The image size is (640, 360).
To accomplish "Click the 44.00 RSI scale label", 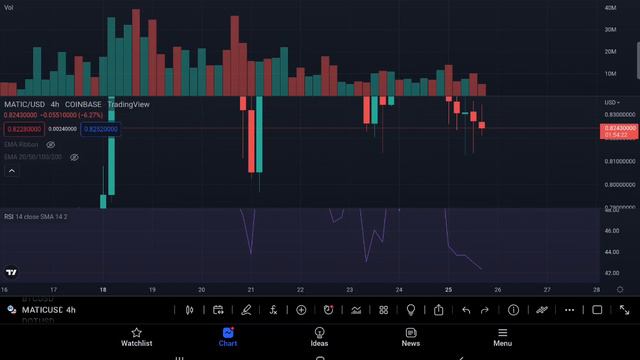I will pyautogui.click(x=612, y=252).
